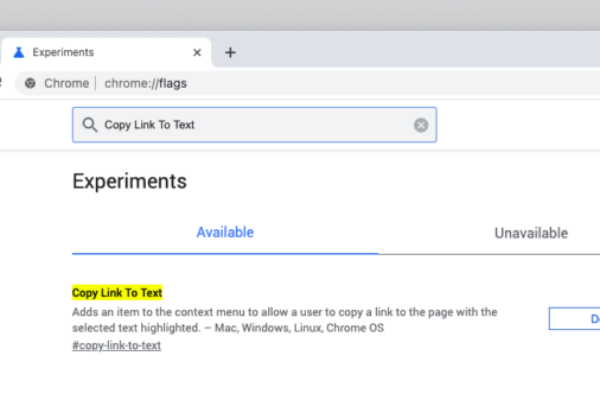Focus the Copy Link To Text search field
Image resolution: width=600 pixels, height=400 pixels.
[254, 125]
